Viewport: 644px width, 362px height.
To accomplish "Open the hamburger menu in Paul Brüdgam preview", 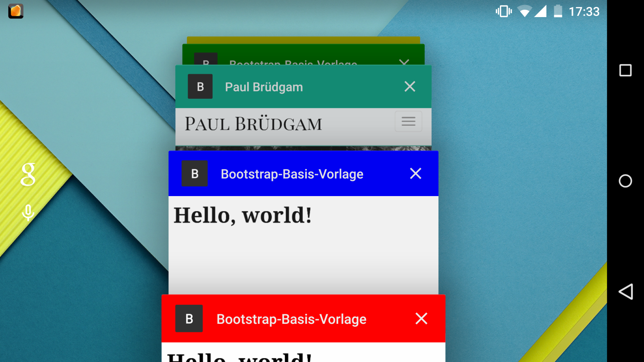I will click(x=408, y=121).
